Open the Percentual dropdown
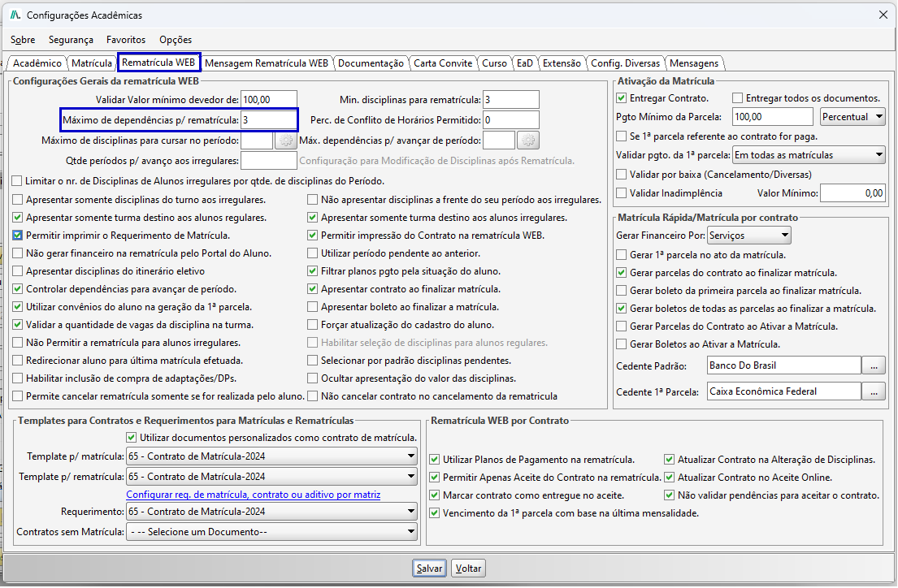898x588 pixels. pyautogui.click(x=852, y=117)
